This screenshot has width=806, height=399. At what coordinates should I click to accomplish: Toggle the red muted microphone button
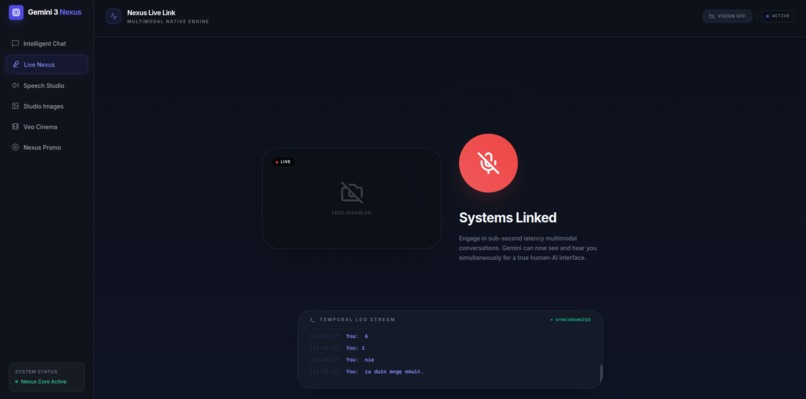coord(488,163)
